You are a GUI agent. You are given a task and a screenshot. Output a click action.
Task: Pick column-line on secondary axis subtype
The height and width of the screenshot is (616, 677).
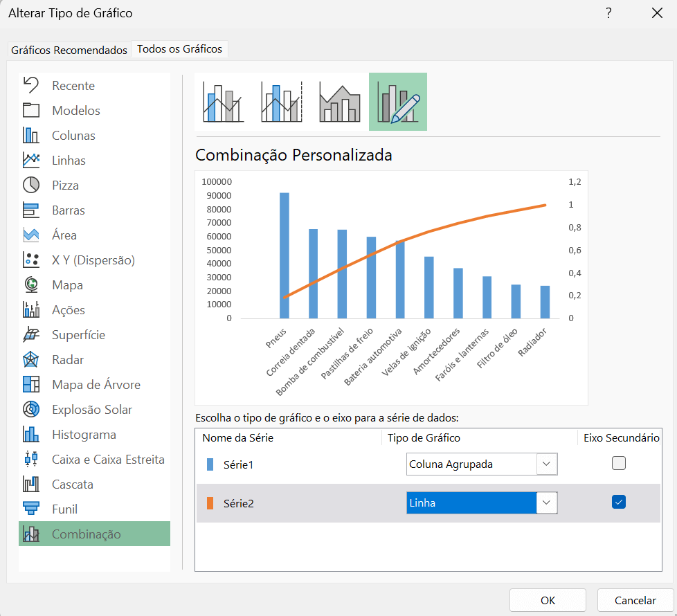(282, 102)
